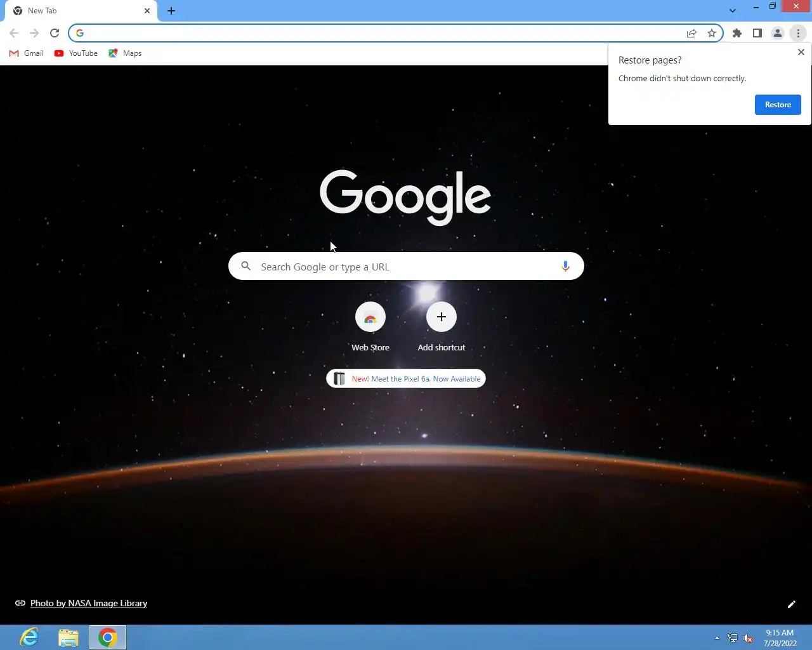The width and height of the screenshot is (812, 650).
Task: Click the Add shortcut plus tile
Action: [442, 327]
